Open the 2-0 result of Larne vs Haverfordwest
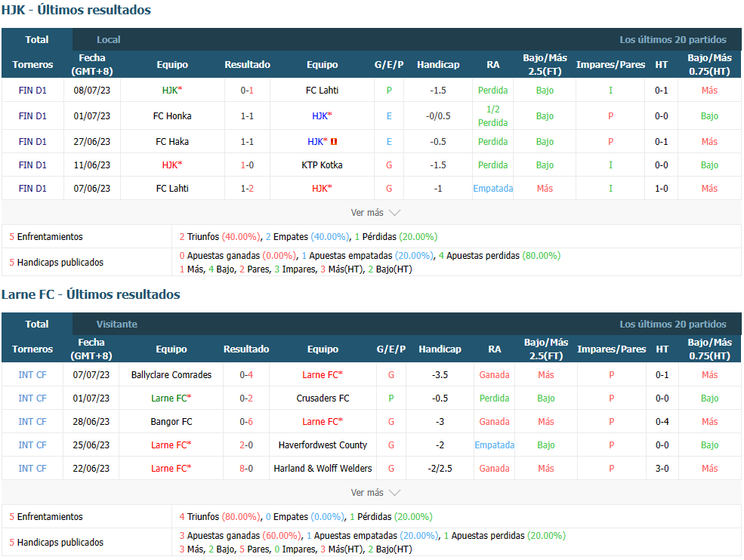This screenshot has height=560, width=744. click(x=246, y=445)
